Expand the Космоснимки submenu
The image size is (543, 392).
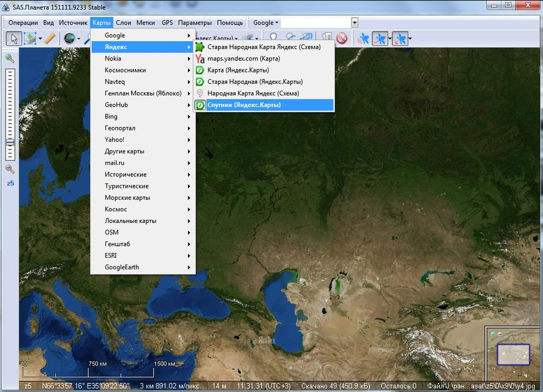point(143,70)
